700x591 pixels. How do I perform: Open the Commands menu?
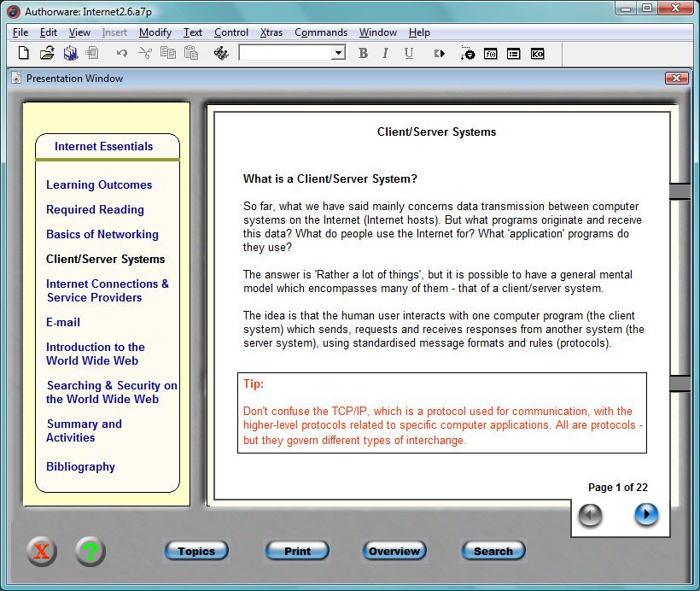pos(320,32)
